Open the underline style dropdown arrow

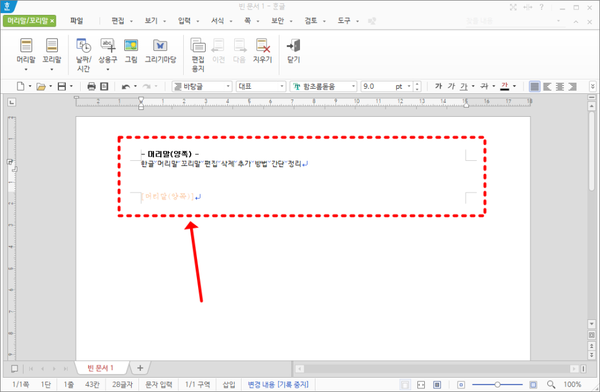(473, 87)
